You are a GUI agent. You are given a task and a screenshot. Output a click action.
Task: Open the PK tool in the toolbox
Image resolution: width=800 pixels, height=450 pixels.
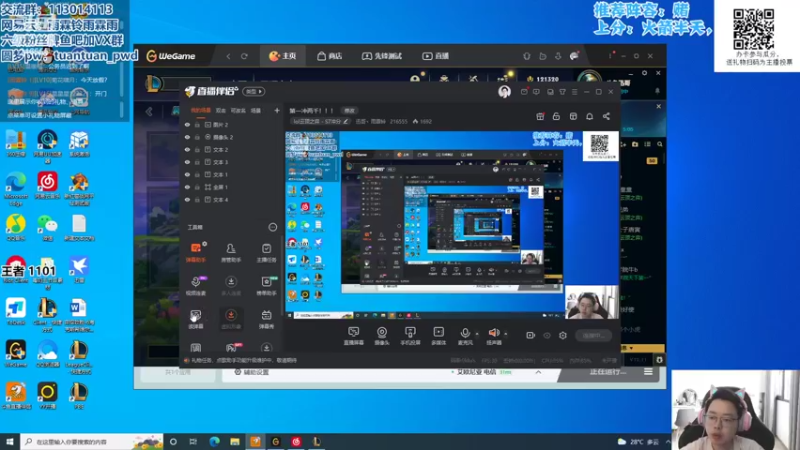(x=231, y=348)
